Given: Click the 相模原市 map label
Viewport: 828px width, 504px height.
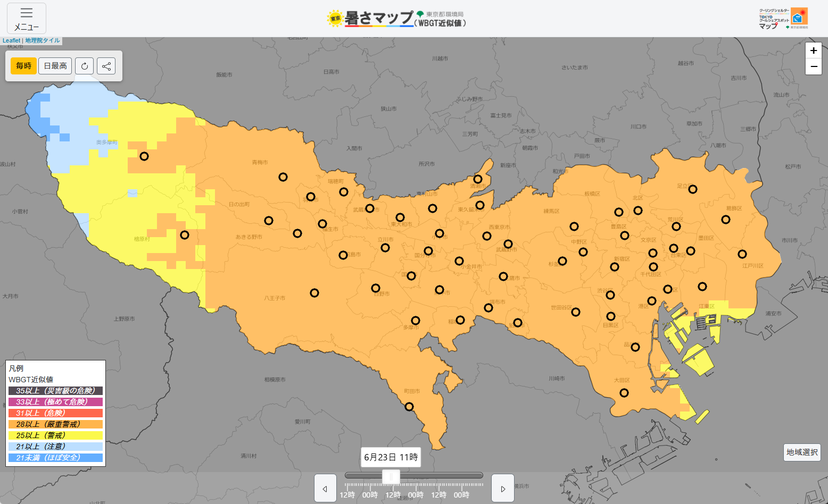Looking at the screenshot, I should pos(275,380).
